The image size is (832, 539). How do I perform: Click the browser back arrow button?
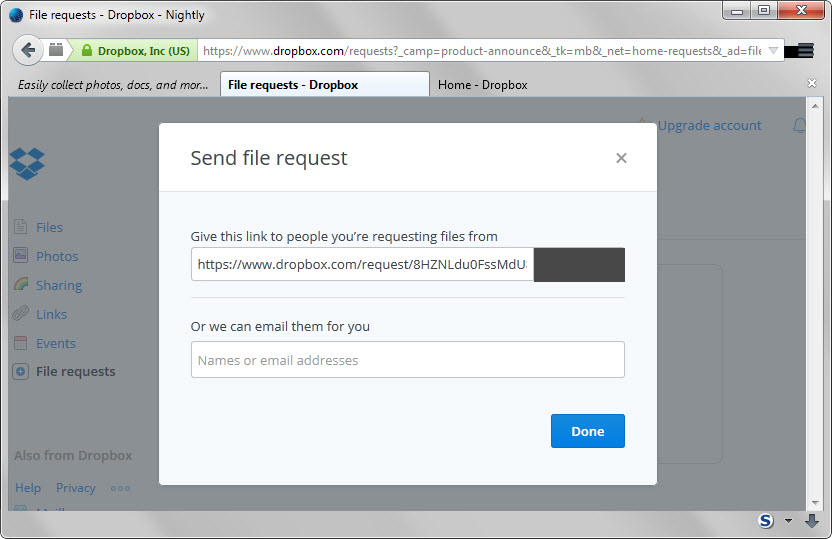pos(27,50)
